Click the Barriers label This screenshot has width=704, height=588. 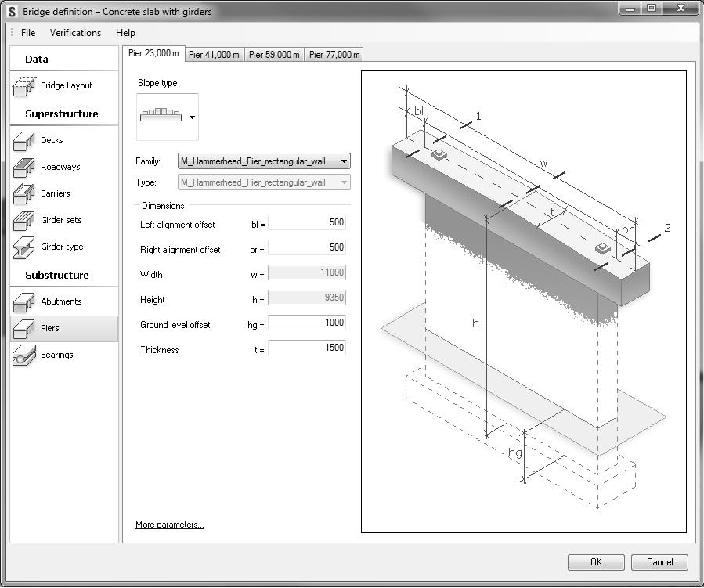pos(56,193)
